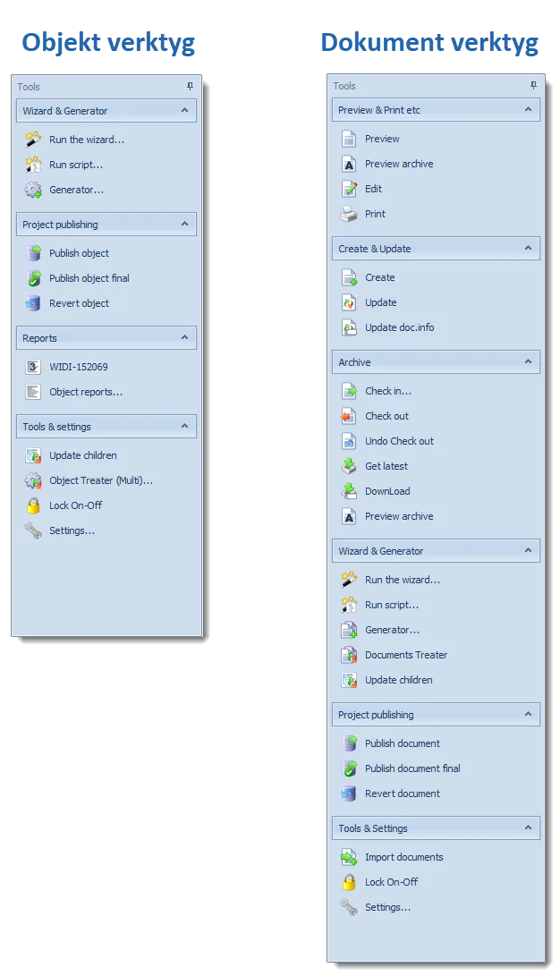Screen dimensions: 560x976
Task: Click the Update doc.info icon
Action: coord(349,327)
